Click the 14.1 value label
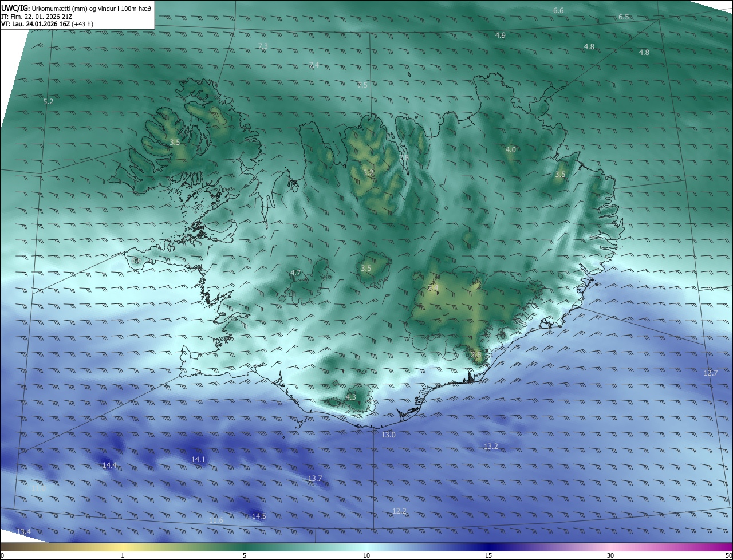Screen dimensions: 733x560 [198, 460]
